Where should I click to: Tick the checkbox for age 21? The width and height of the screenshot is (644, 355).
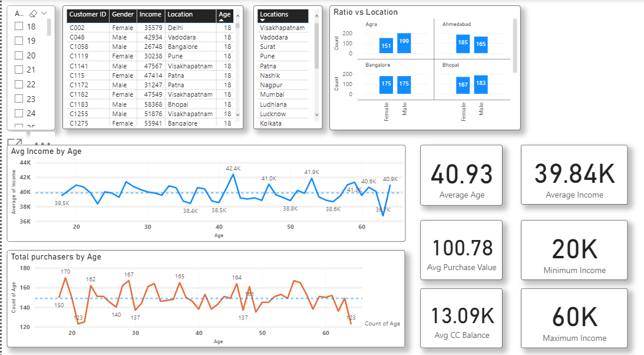coord(18,70)
